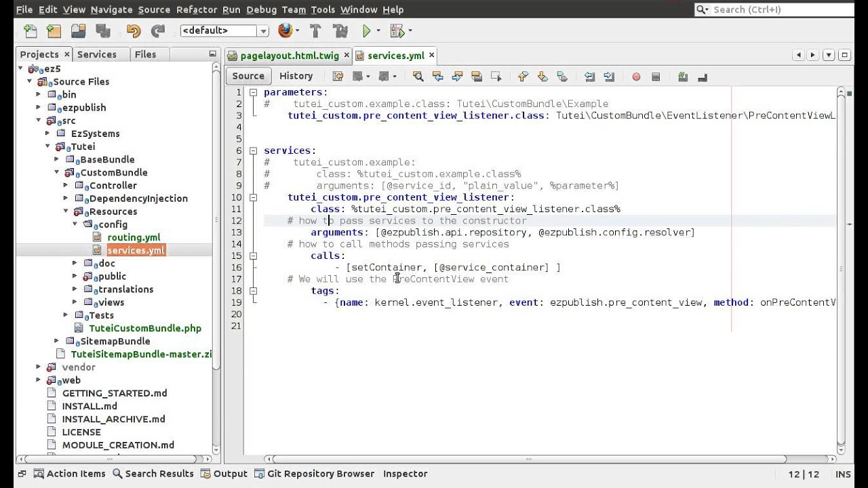Click the red Start Macro Recording icon
868x488 pixels.
(636, 77)
